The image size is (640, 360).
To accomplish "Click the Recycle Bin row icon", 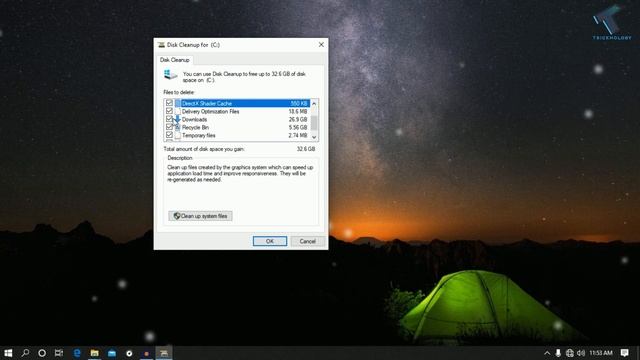I will click(178, 127).
